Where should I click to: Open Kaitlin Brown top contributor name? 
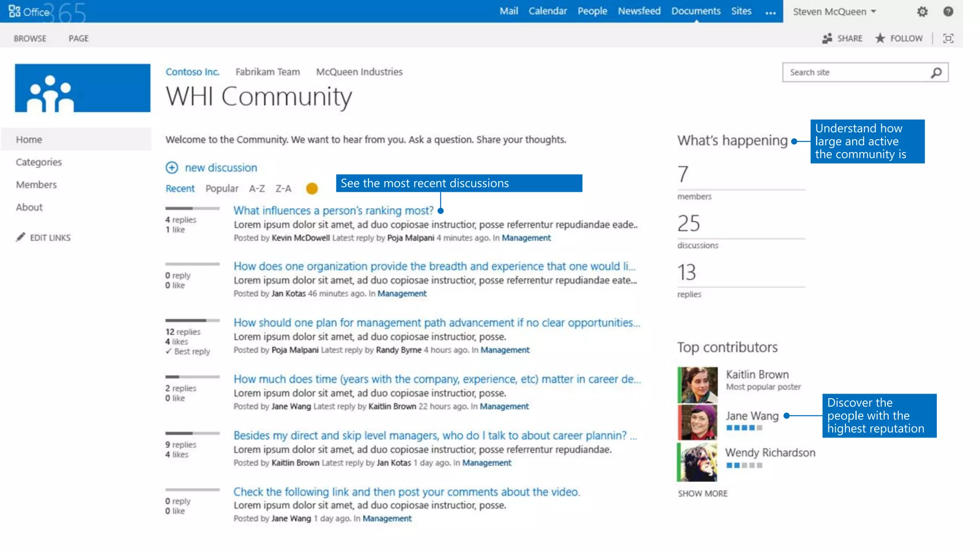pyautogui.click(x=757, y=375)
